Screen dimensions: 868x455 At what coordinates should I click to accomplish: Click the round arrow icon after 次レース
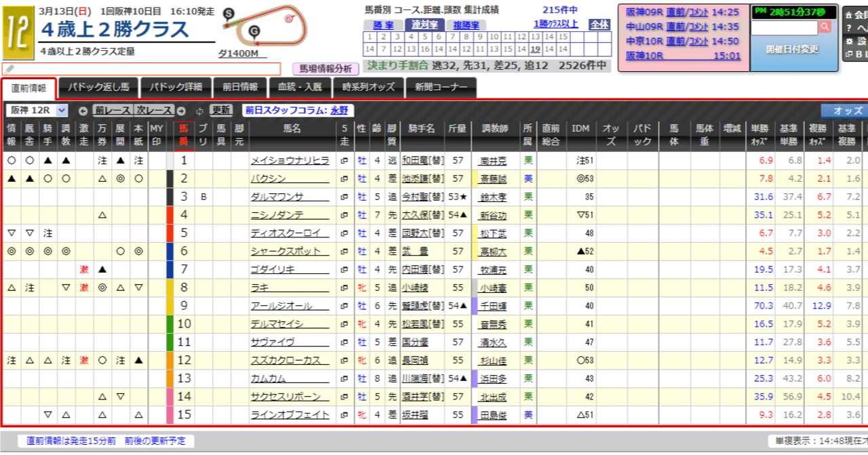[182, 111]
